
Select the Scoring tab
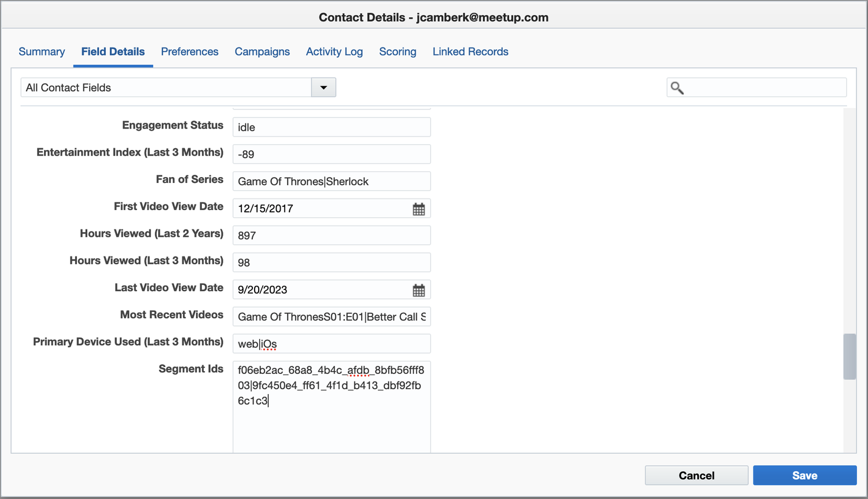[x=398, y=52]
